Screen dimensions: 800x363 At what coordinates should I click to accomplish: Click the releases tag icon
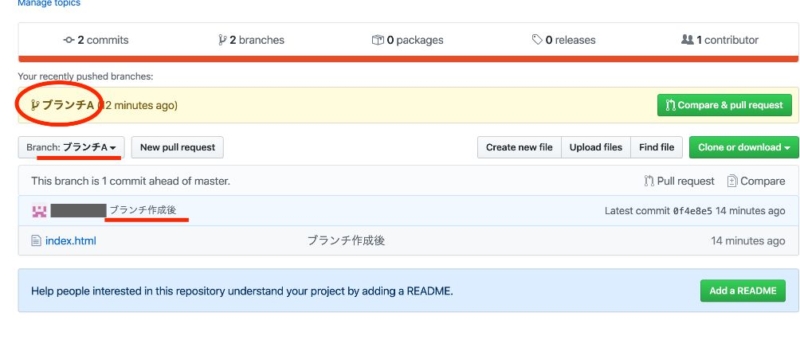coord(537,39)
